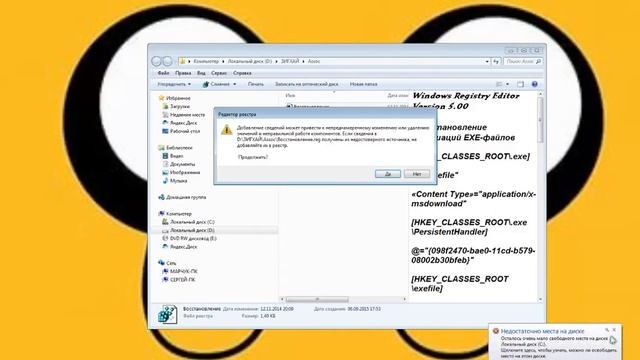Expand the breadcrumb arrow after ЗИГХАЙ

(x=304, y=61)
